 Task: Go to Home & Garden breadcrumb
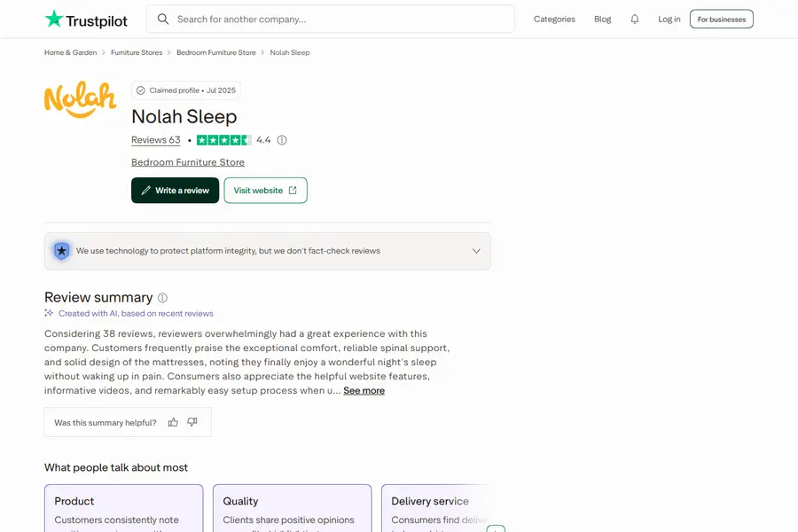click(x=70, y=52)
